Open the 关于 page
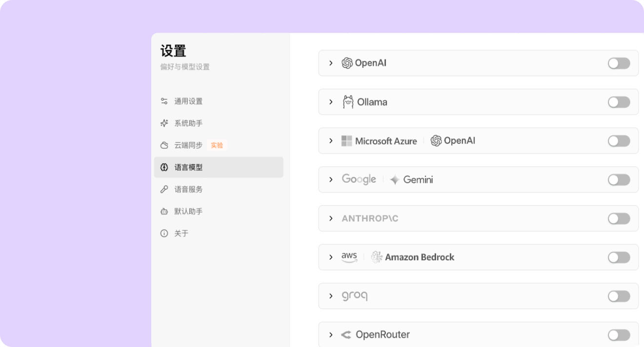Image resolution: width=644 pixels, height=347 pixels. coord(181,233)
